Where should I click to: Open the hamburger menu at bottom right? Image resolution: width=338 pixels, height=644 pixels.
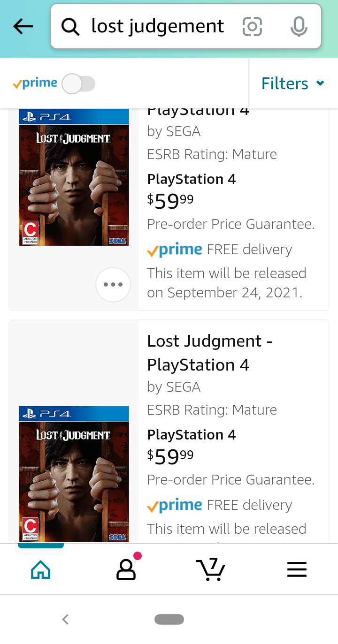click(x=297, y=569)
